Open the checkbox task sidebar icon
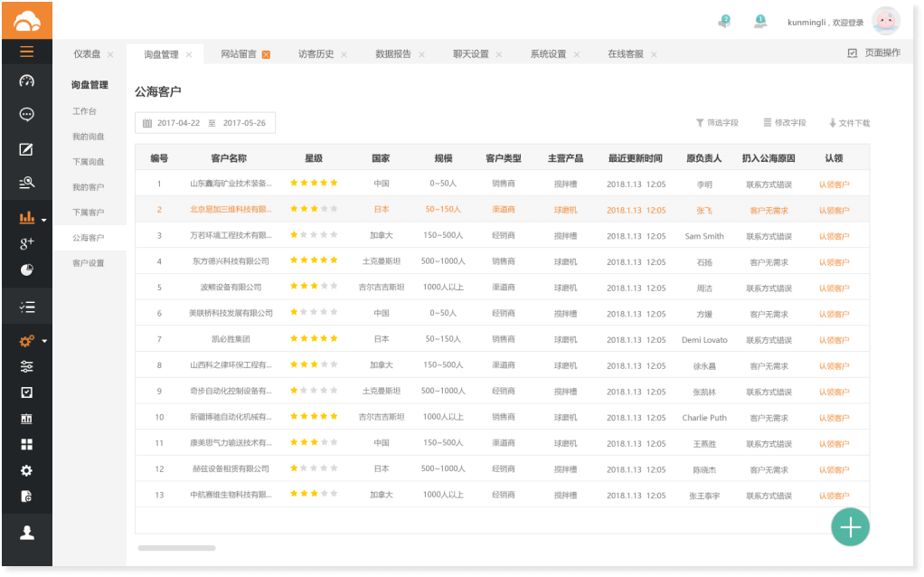924x577 pixels. 26,393
